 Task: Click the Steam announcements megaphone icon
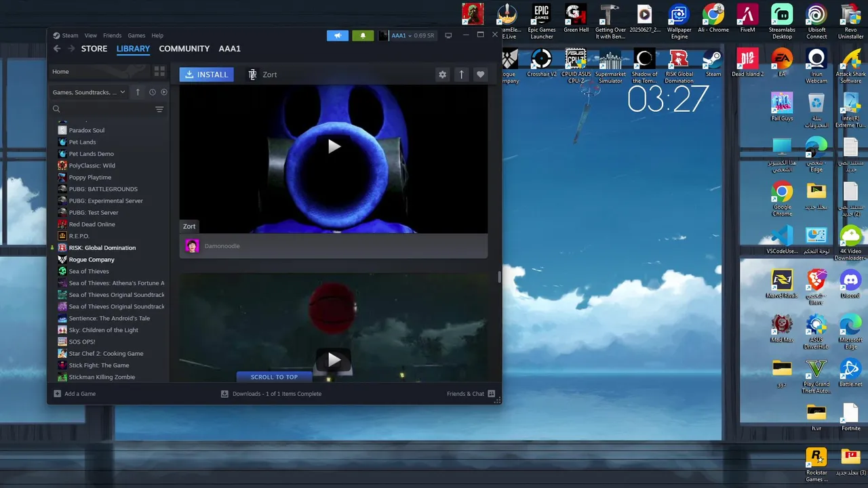tap(337, 35)
